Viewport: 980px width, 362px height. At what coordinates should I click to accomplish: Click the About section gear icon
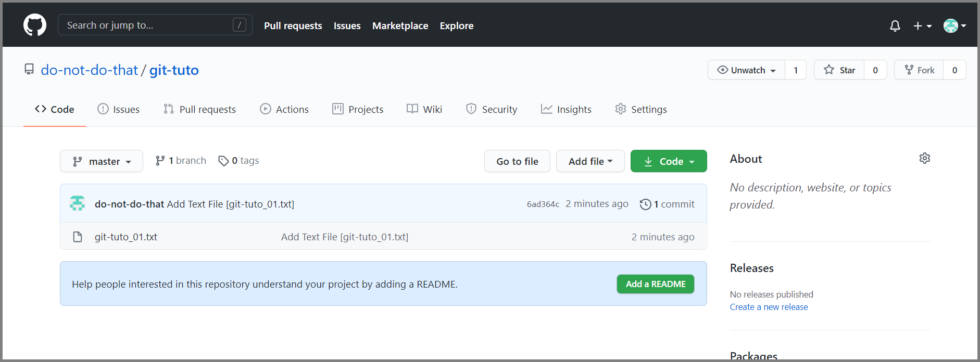click(925, 158)
